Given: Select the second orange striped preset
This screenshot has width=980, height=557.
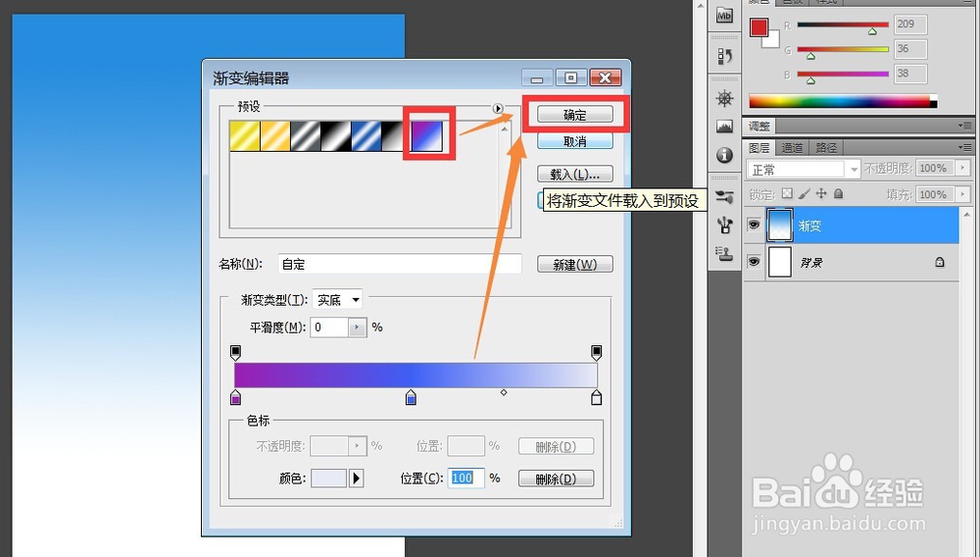Looking at the screenshot, I should point(275,135).
